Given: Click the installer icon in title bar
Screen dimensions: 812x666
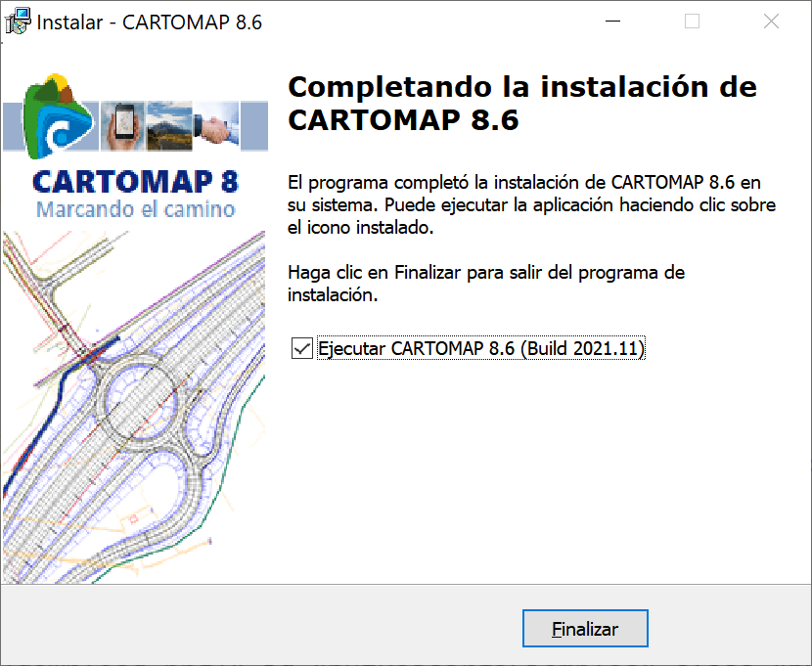Looking at the screenshot, I should (x=18, y=22).
